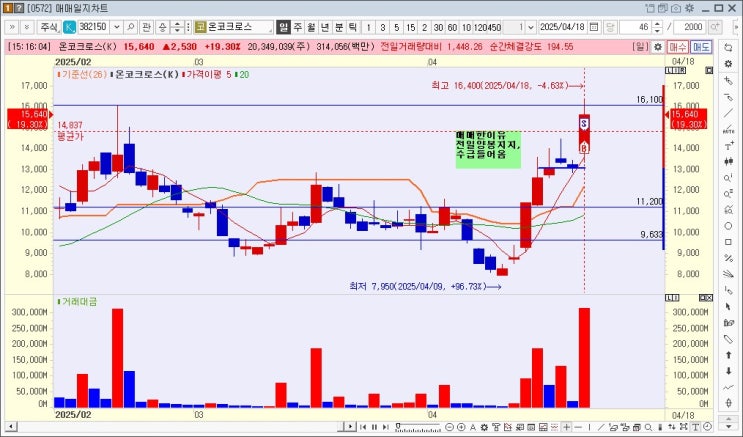Select the text insert T+ tool
This screenshot has height=437, width=743.
(x=728, y=146)
